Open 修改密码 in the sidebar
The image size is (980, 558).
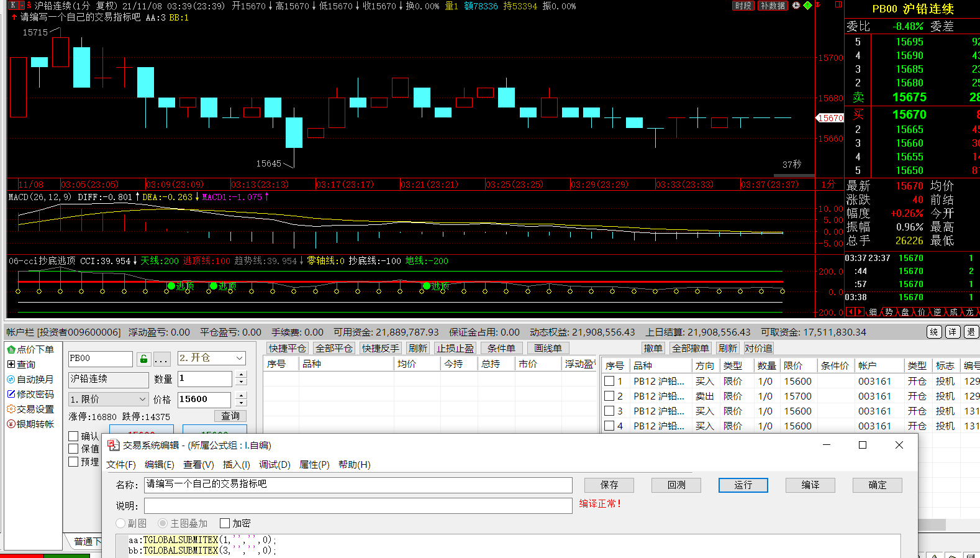[30, 394]
